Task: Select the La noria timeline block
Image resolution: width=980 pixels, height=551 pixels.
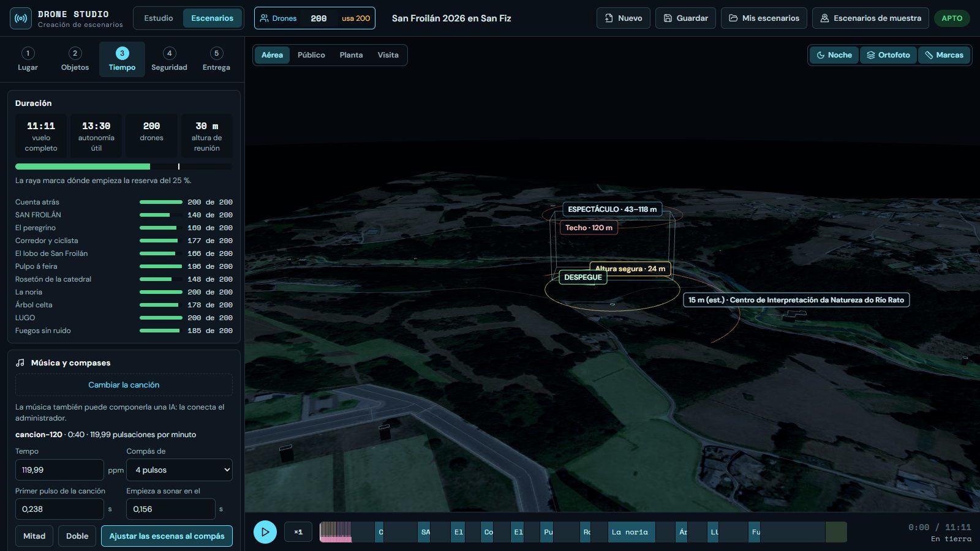Action: pyautogui.click(x=631, y=532)
